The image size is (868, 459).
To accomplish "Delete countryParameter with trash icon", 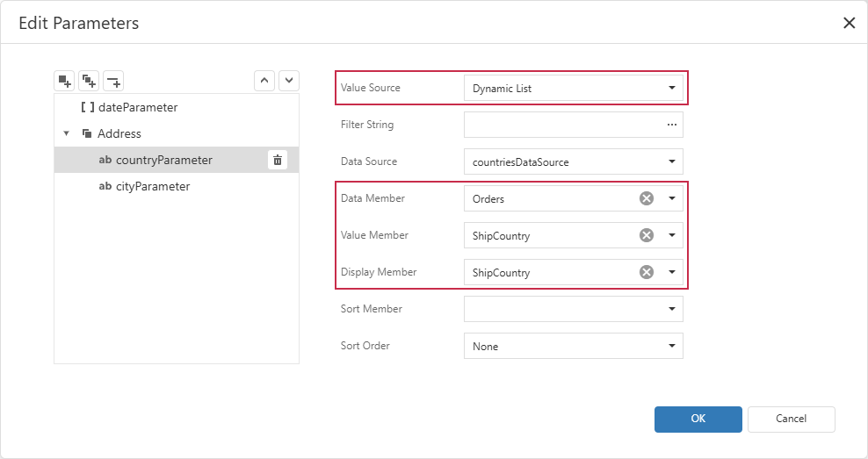I will pos(278,160).
